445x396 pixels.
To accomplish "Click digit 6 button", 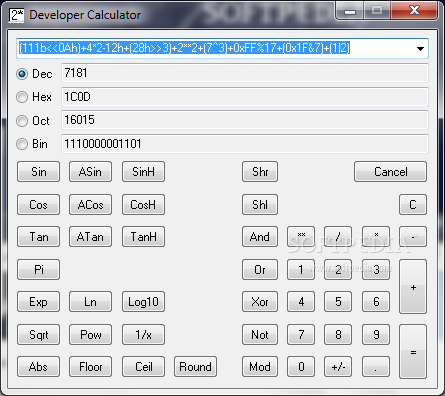I will [x=376, y=302].
